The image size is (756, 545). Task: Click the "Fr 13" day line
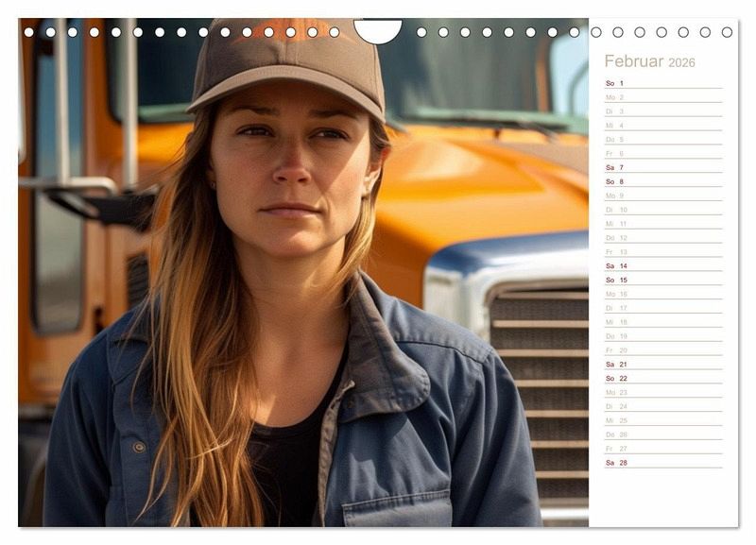click(x=663, y=251)
